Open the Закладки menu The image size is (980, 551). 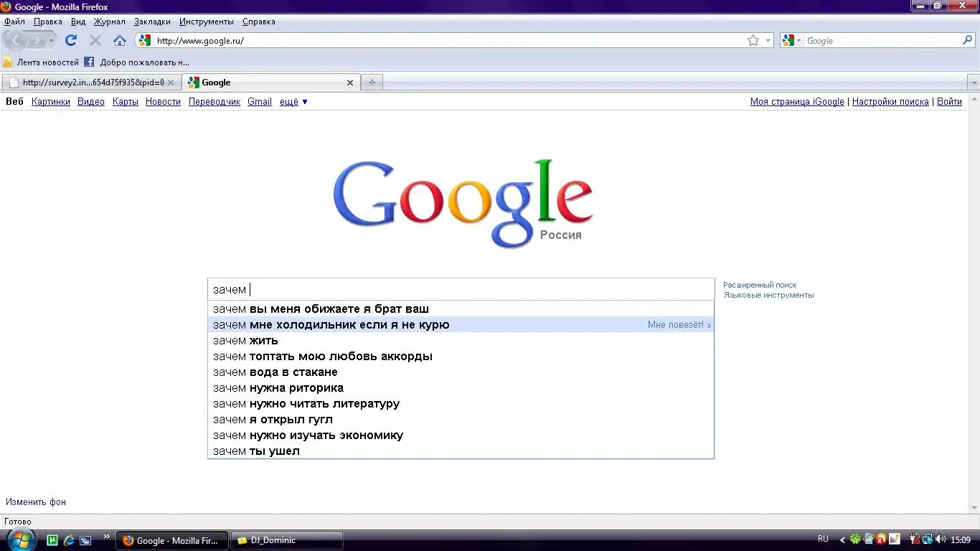pyautogui.click(x=152, y=22)
